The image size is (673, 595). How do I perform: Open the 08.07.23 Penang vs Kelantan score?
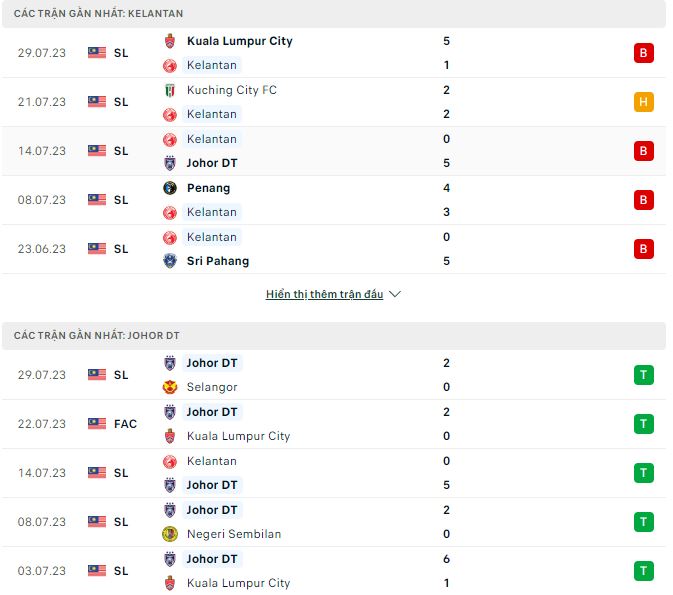point(446,200)
